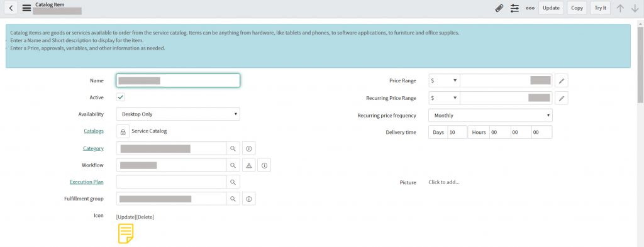The height and width of the screenshot is (247, 644).
Task: Click the Update button
Action: coord(551,8)
